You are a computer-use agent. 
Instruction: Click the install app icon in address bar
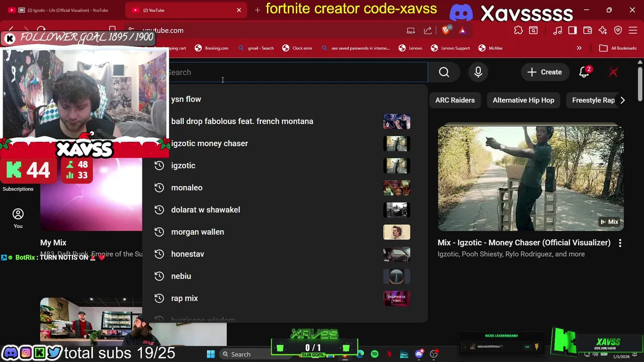tap(411, 30)
